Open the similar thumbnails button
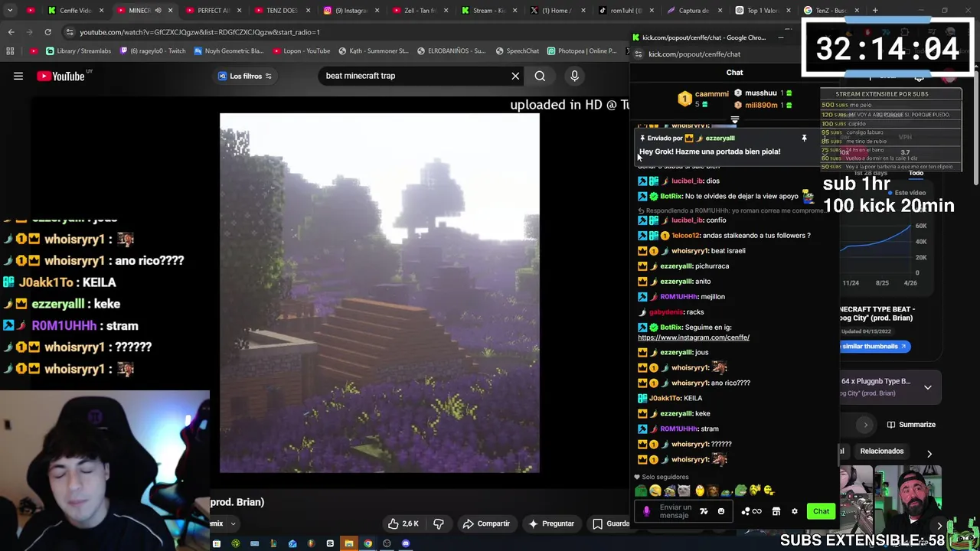The height and width of the screenshot is (551, 980). click(x=874, y=347)
